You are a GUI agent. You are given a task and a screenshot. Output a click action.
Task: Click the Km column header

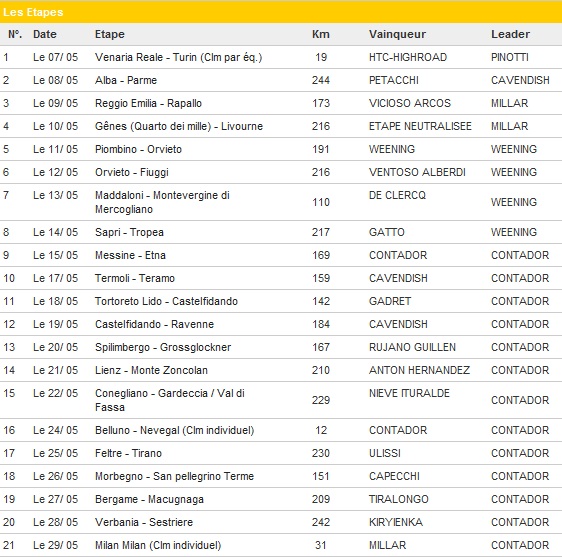click(320, 34)
